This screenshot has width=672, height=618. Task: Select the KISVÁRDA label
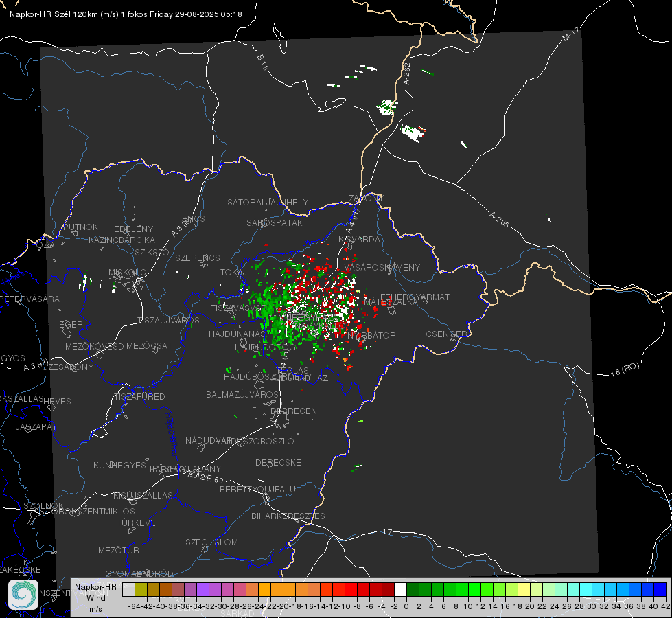coord(359,240)
